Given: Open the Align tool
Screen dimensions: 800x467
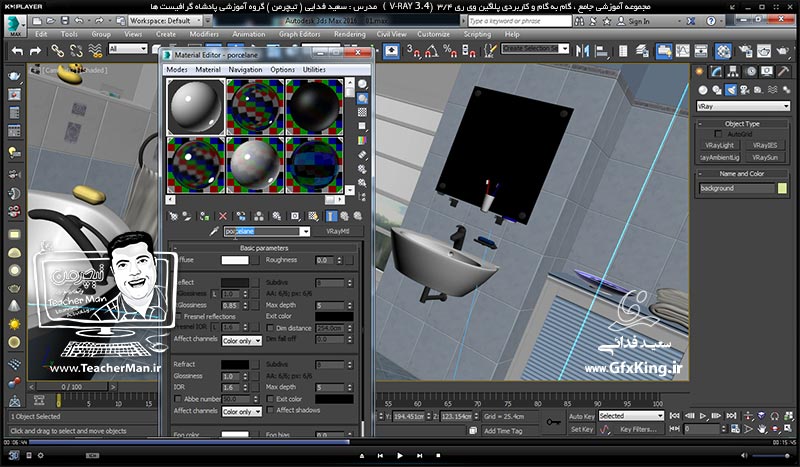Looking at the screenshot, I should coord(602,51).
